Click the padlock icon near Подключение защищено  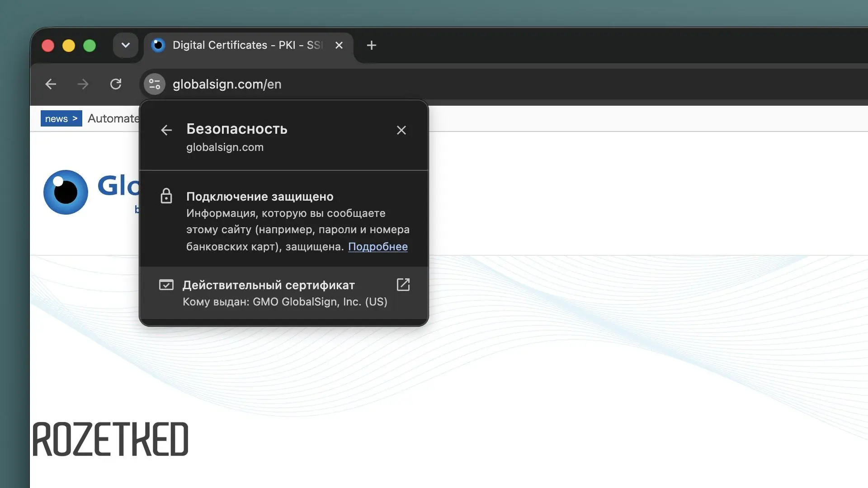coord(166,196)
